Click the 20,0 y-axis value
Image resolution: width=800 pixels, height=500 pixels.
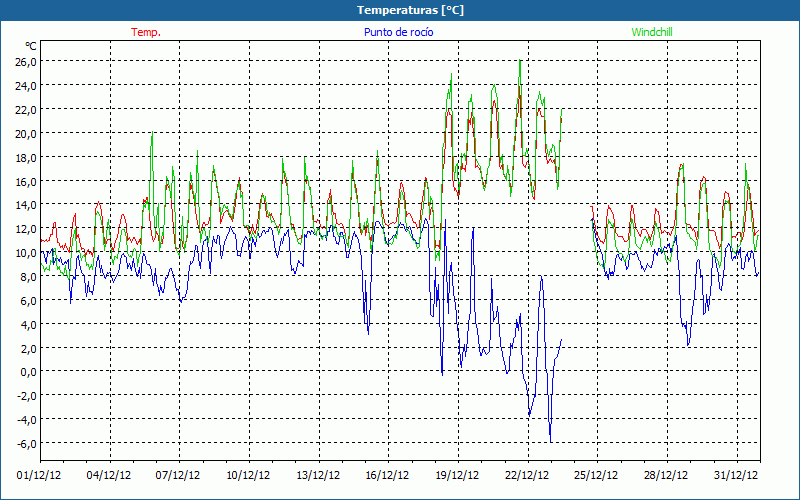(26, 134)
